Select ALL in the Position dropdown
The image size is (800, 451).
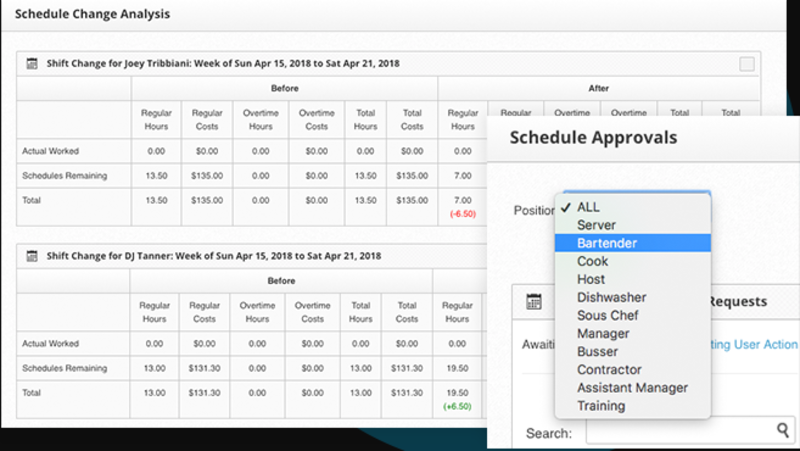(589, 207)
